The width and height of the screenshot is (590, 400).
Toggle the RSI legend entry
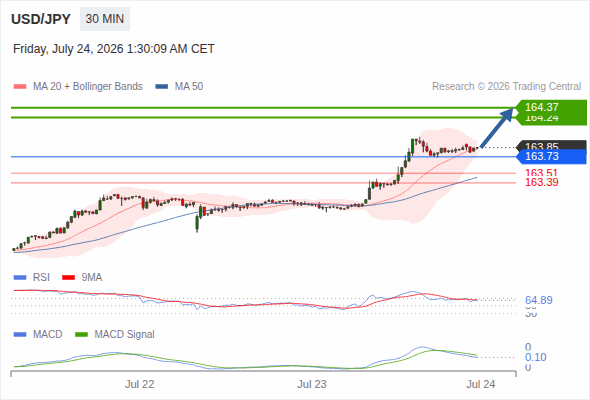pyautogui.click(x=32, y=277)
